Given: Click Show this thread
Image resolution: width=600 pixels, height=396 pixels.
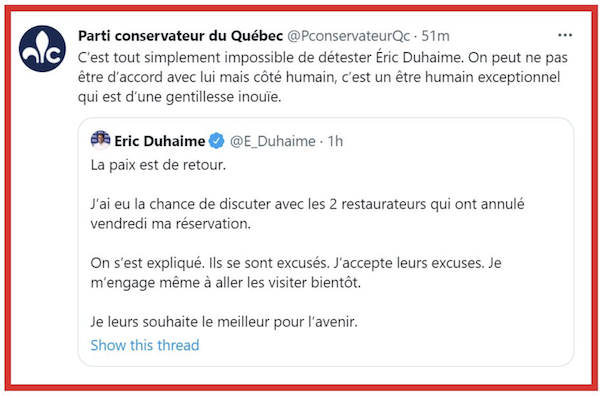Looking at the screenshot, I should (x=145, y=345).
